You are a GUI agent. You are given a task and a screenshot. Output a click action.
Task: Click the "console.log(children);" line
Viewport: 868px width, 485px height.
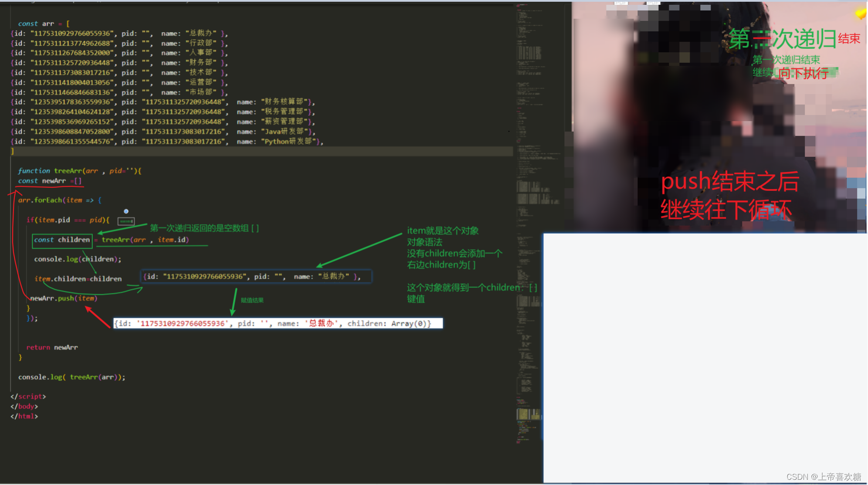click(x=78, y=259)
